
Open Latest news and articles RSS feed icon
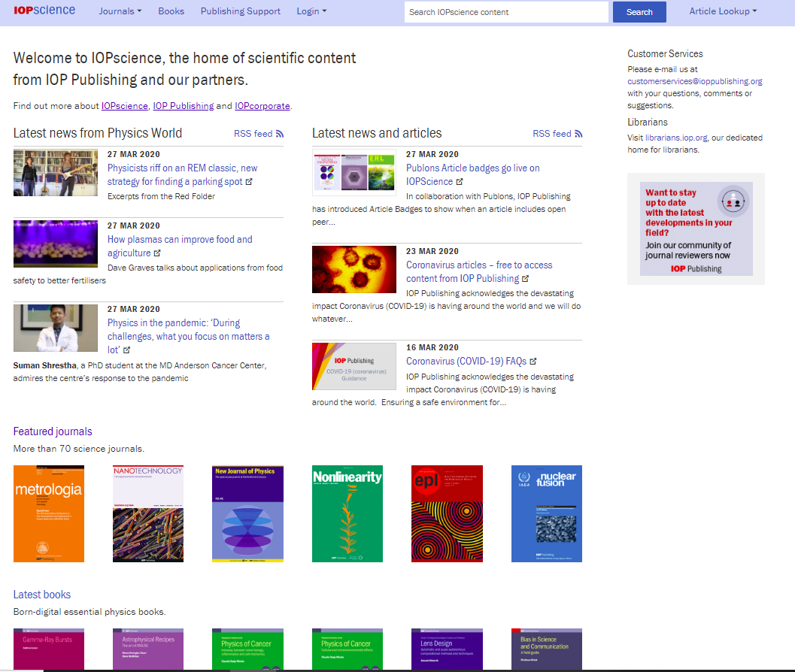[578, 134]
